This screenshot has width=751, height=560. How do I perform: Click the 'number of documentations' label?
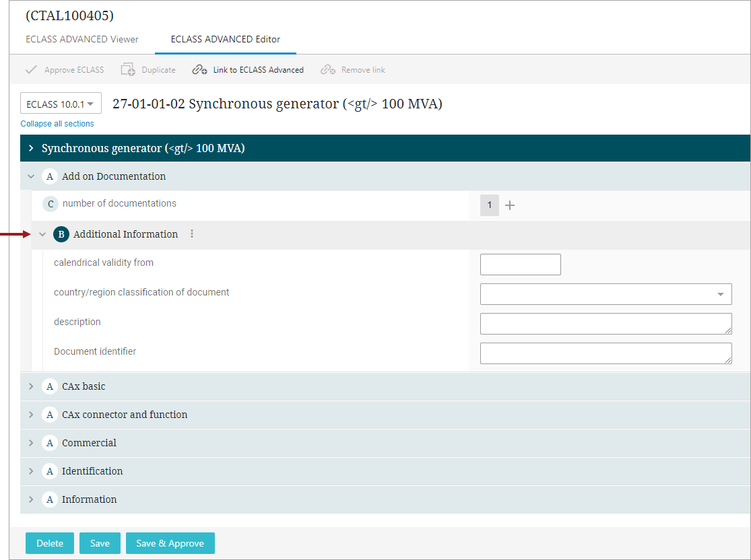click(x=119, y=203)
